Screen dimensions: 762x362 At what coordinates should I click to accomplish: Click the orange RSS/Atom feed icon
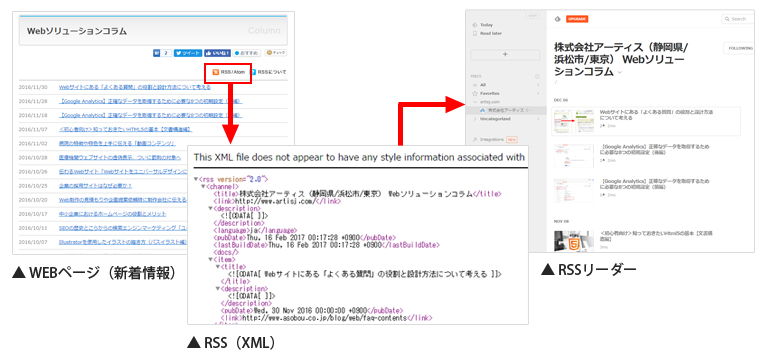216,72
